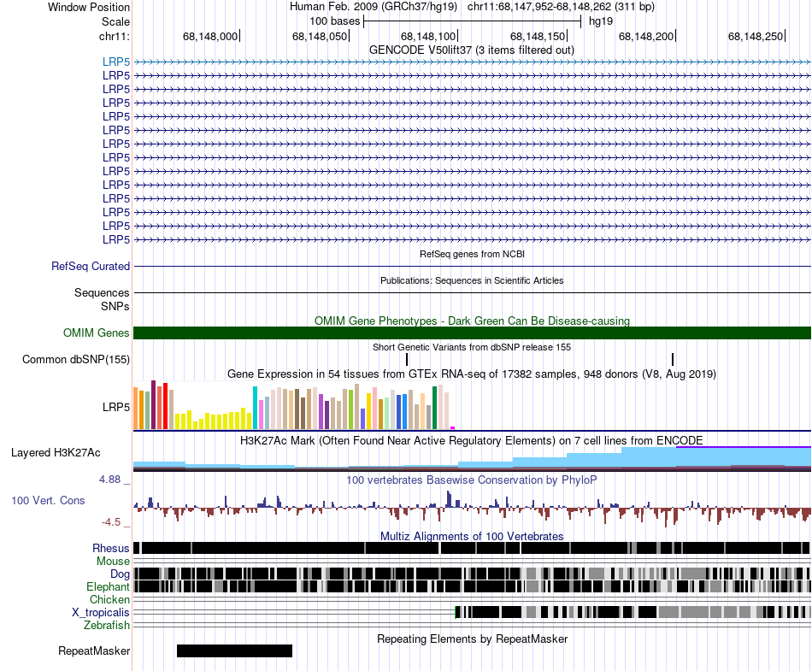Click the 100 Vert. Cons label
Screen dimensions: 812x671
click(48, 500)
